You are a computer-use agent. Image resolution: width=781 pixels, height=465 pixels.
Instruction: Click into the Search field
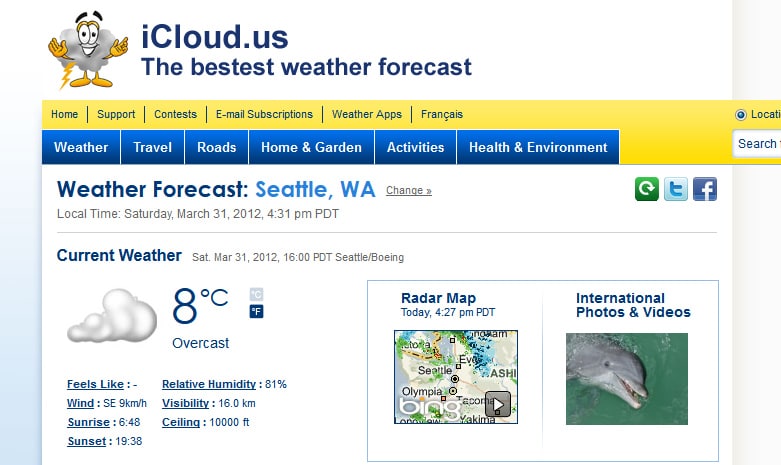(x=757, y=144)
